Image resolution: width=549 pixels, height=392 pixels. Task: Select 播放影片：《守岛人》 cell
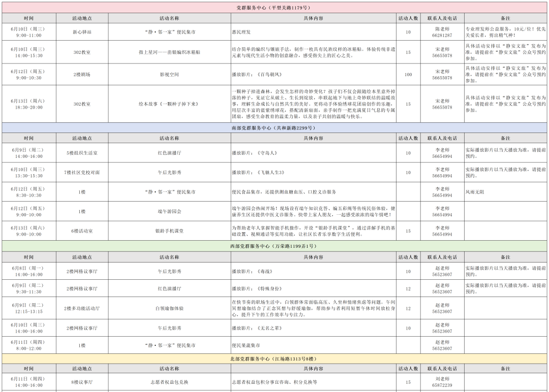[313, 153]
